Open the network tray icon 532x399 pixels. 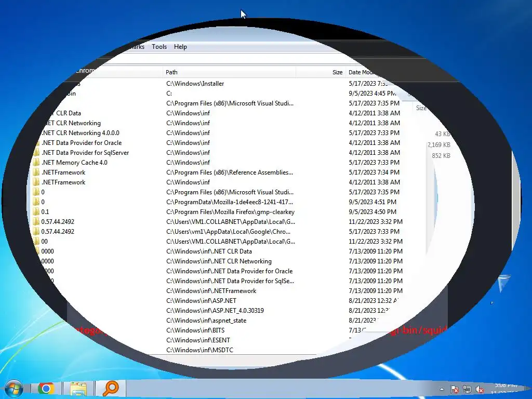coord(467,390)
